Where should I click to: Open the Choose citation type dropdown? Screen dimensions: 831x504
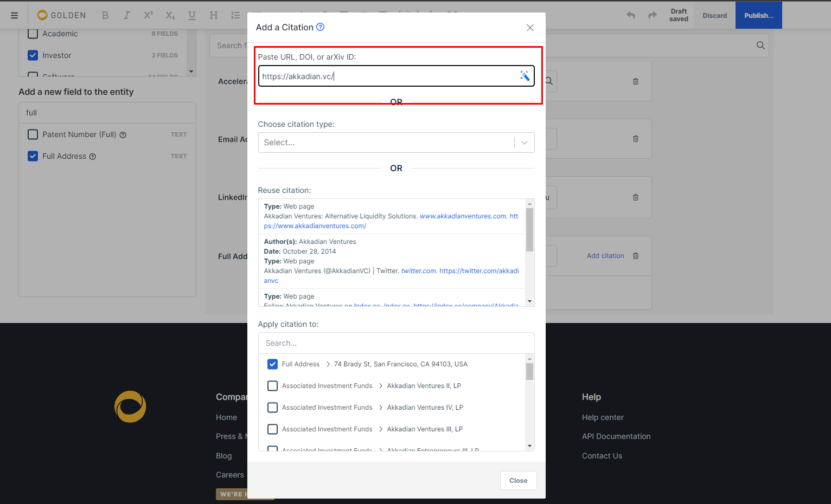click(397, 143)
